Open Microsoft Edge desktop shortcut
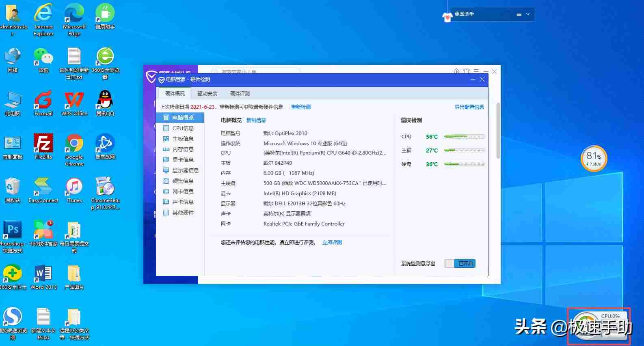The image size is (644, 346). [74, 20]
